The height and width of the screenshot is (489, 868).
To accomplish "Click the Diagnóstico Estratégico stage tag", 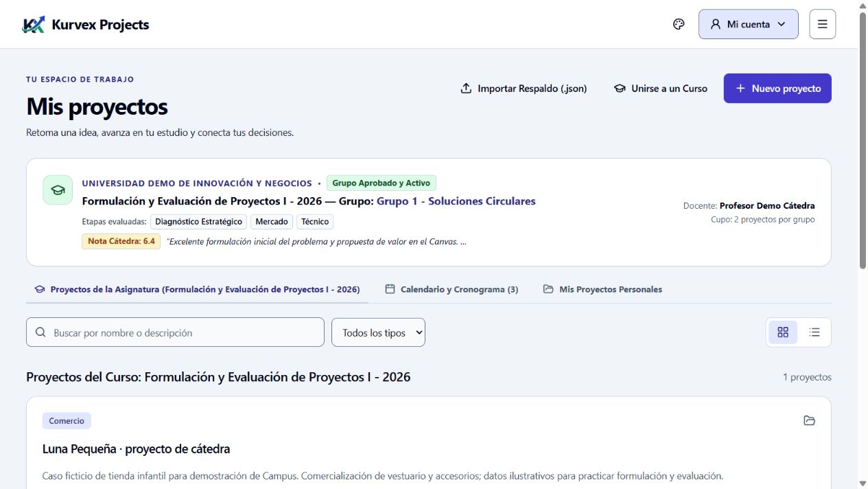I will [198, 222].
